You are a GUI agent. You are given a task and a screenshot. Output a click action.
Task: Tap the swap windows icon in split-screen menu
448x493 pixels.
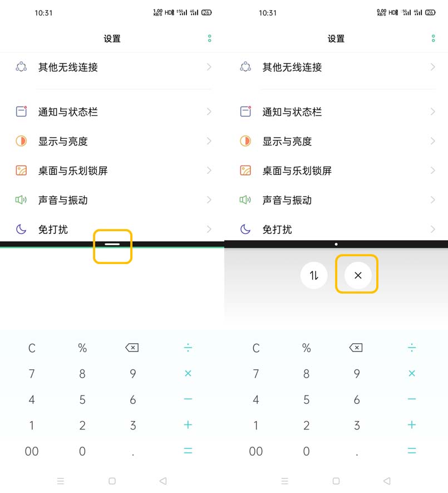(x=314, y=275)
